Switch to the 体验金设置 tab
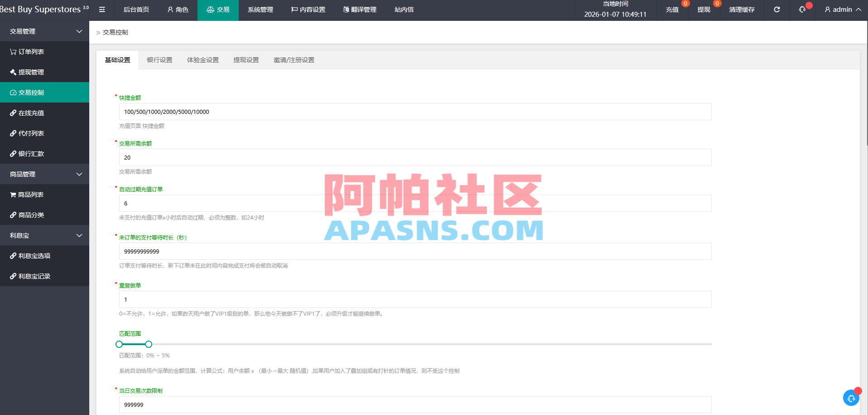The image size is (868, 415). click(203, 60)
